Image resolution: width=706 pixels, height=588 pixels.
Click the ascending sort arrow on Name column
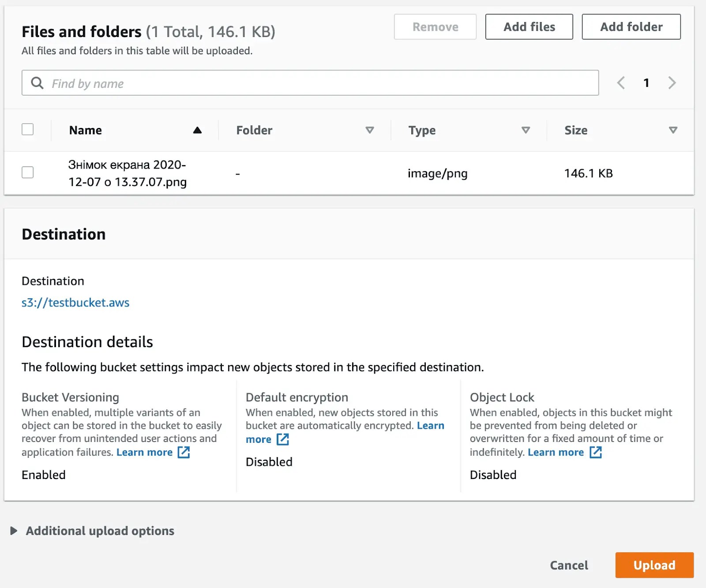[197, 130]
